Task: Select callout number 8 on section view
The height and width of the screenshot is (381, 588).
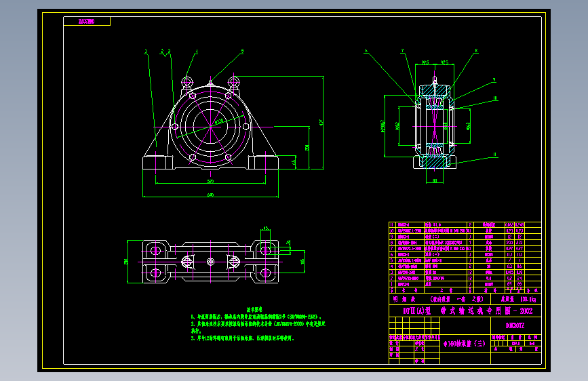Action: [476, 51]
